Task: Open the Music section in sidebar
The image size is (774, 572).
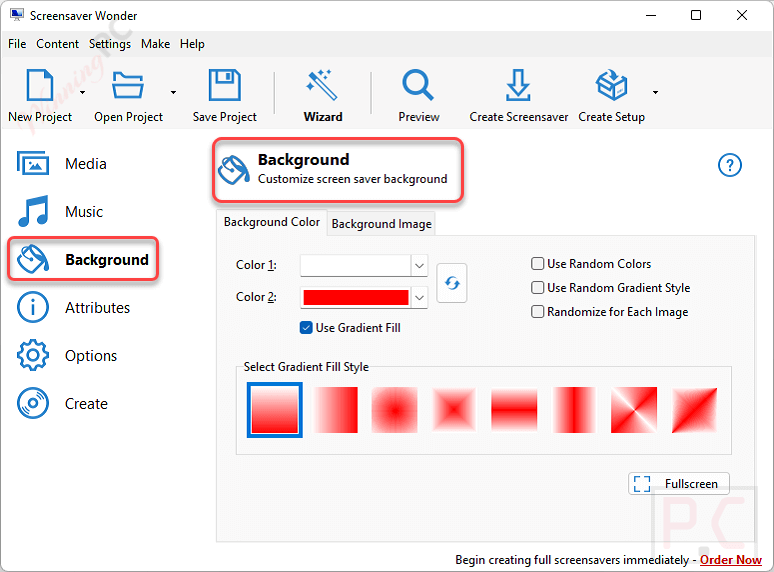Action: point(61,211)
